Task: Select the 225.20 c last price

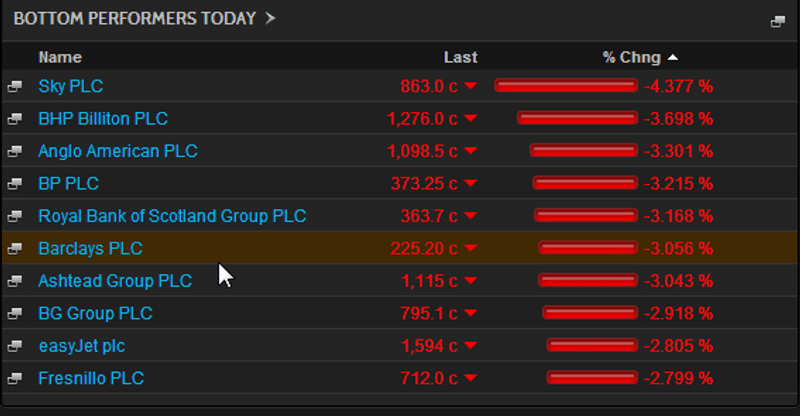Action: (x=424, y=249)
